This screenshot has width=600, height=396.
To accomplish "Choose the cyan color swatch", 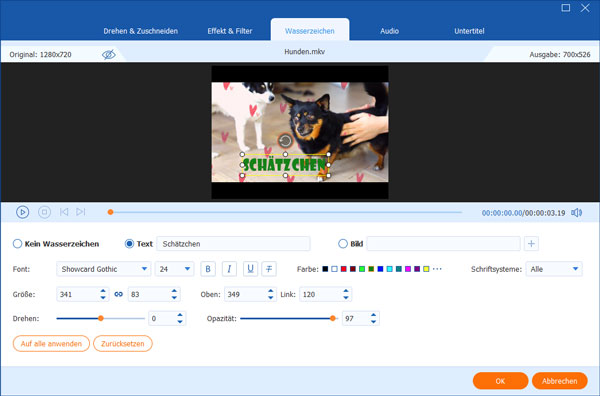I will 390,269.
